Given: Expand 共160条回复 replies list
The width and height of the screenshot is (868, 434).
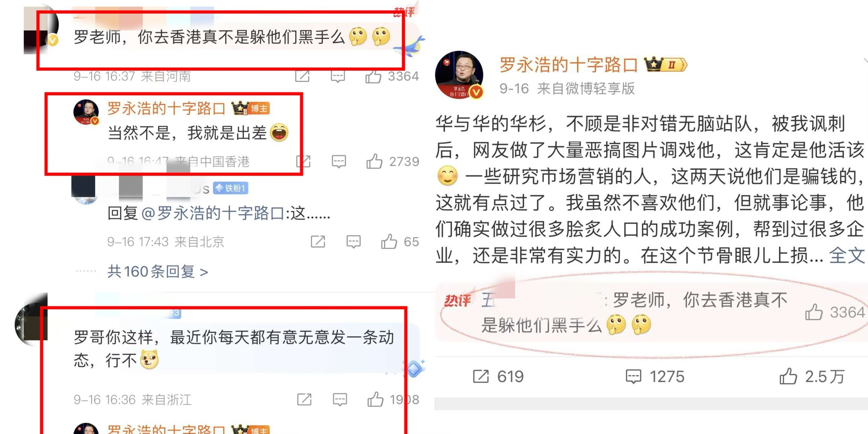Looking at the screenshot, I should (158, 272).
